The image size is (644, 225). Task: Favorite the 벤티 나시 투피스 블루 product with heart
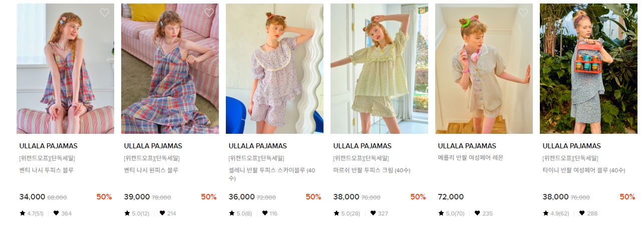pos(104,13)
